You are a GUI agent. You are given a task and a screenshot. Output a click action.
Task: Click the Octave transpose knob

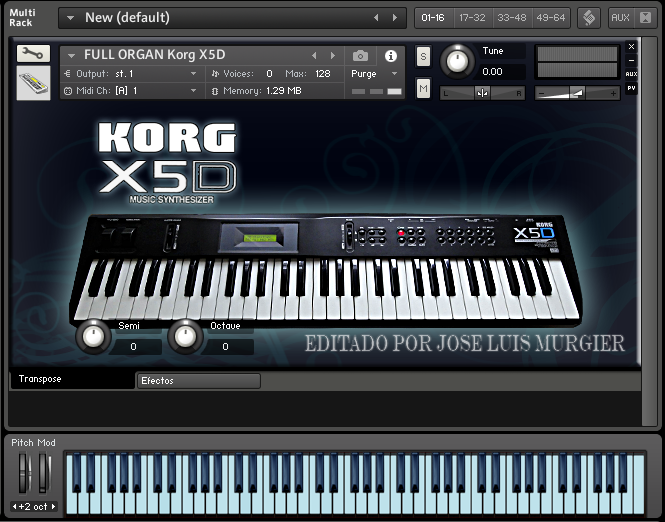tap(185, 337)
